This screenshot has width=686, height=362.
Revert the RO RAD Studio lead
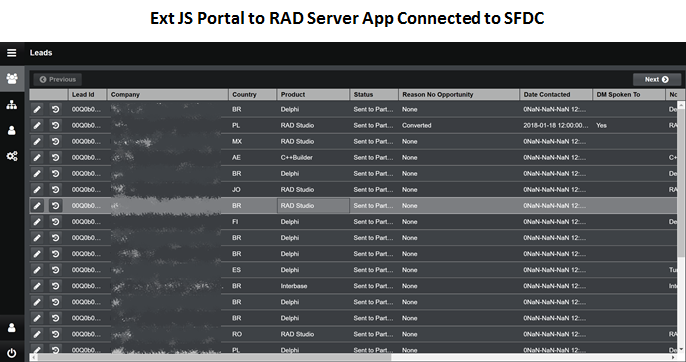[56, 334]
